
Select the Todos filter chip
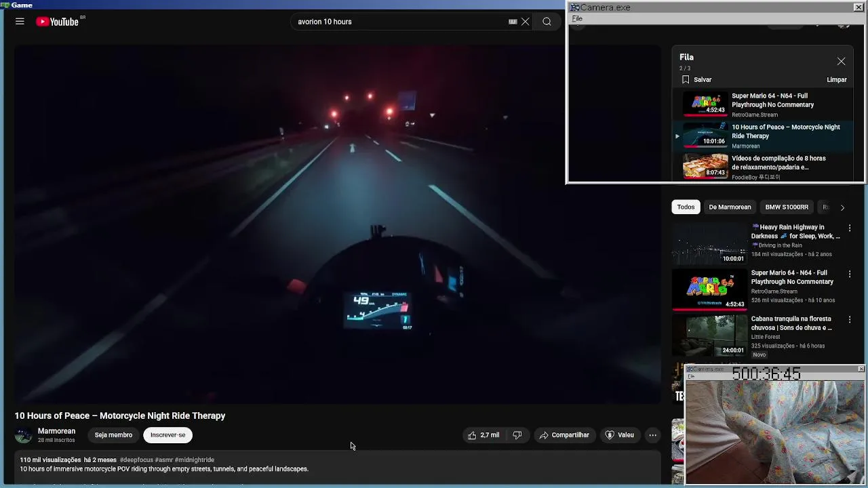[686, 207]
